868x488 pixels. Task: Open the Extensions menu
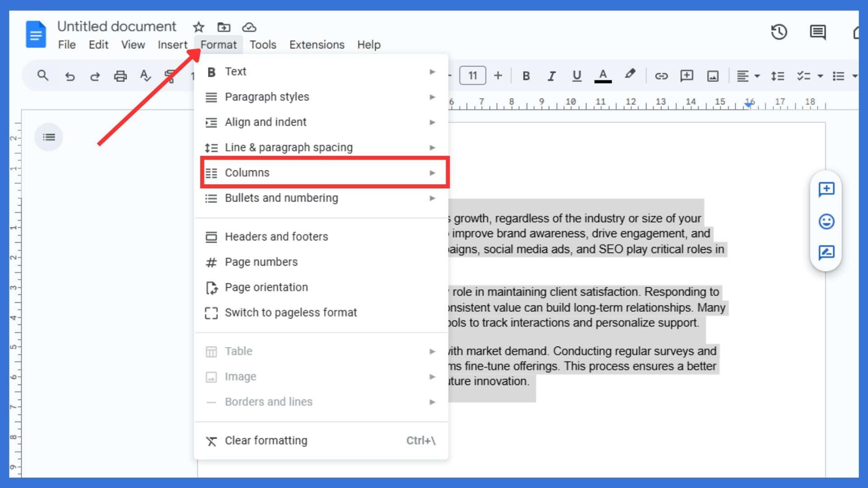[317, 45]
